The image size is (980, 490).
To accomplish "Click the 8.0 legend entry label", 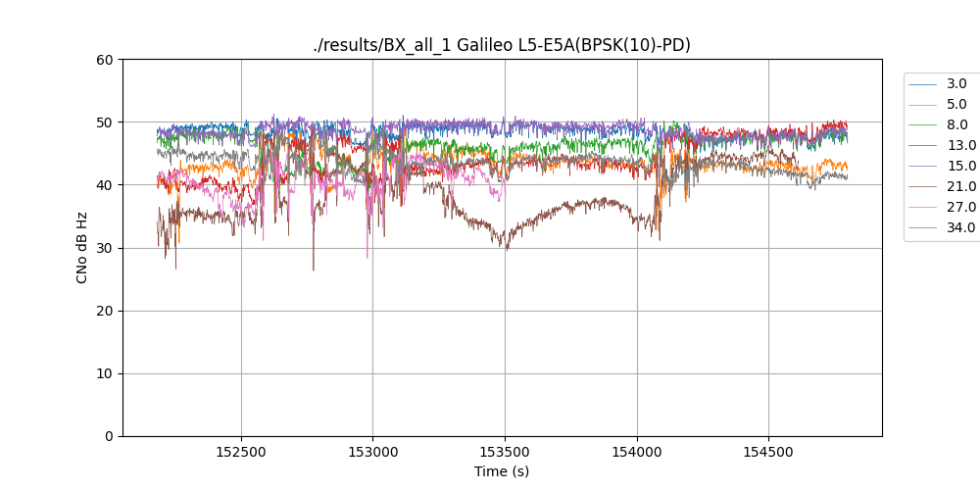I will pyautogui.click(x=956, y=125).
